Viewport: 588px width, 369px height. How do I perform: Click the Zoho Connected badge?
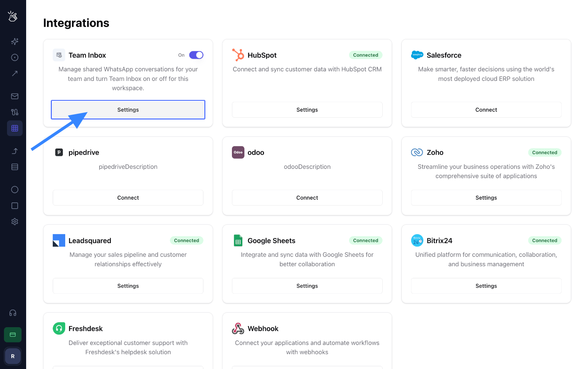545,152
